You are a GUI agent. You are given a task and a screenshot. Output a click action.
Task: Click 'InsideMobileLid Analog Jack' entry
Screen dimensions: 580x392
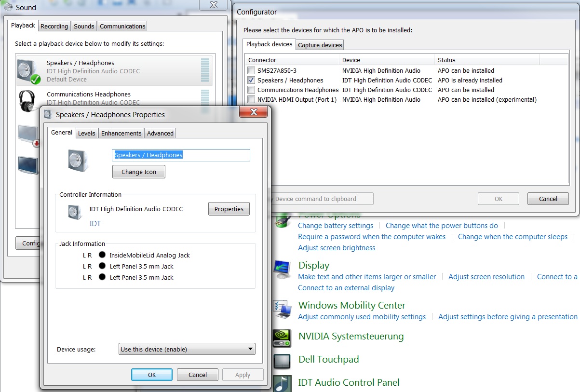pos(150,256)
